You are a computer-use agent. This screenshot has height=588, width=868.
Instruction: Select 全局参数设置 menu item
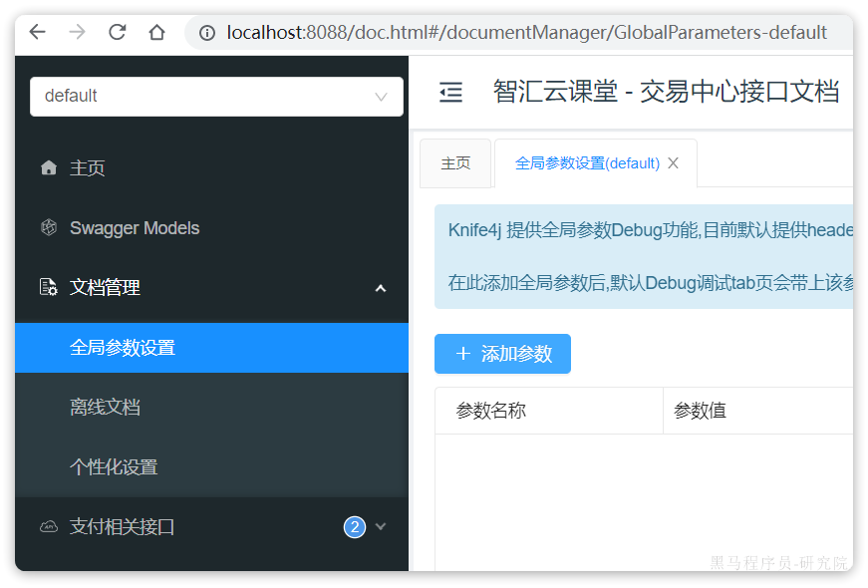(x=211, y=348)
